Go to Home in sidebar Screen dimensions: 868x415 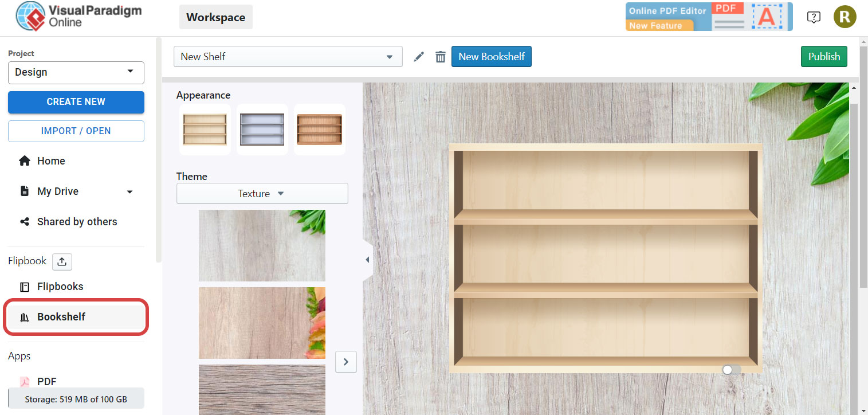51,161
